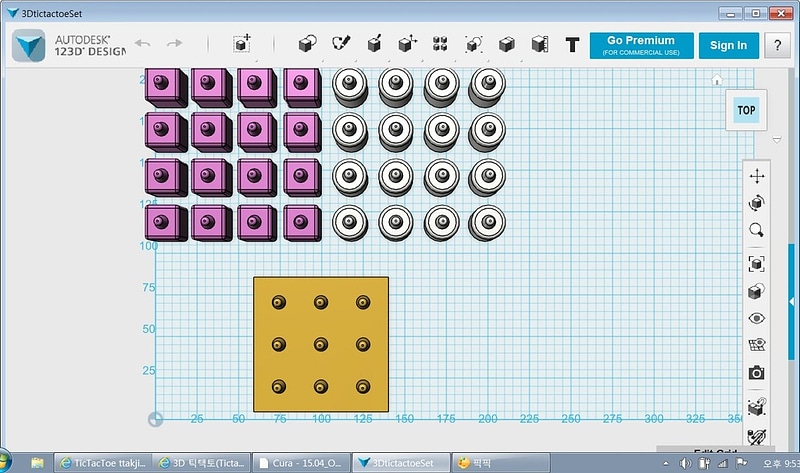Screen dimensions: 800x473
Task: Open the Construct tools menu
Action: point(374,44)
